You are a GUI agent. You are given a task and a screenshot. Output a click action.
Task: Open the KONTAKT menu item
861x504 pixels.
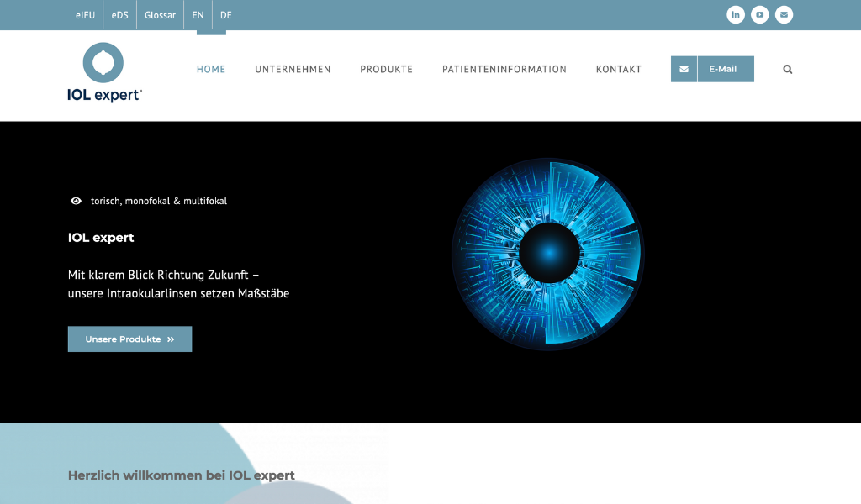pyautogui.click(x=618, y=69)
